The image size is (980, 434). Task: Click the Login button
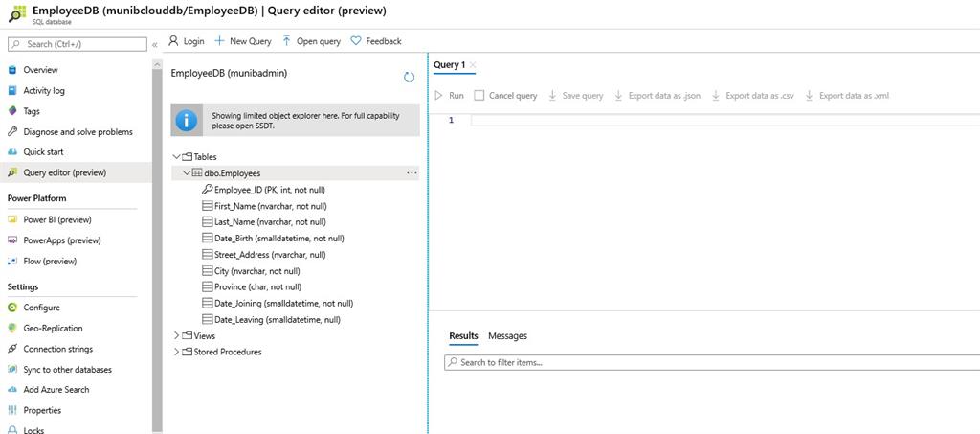[187, 41]
